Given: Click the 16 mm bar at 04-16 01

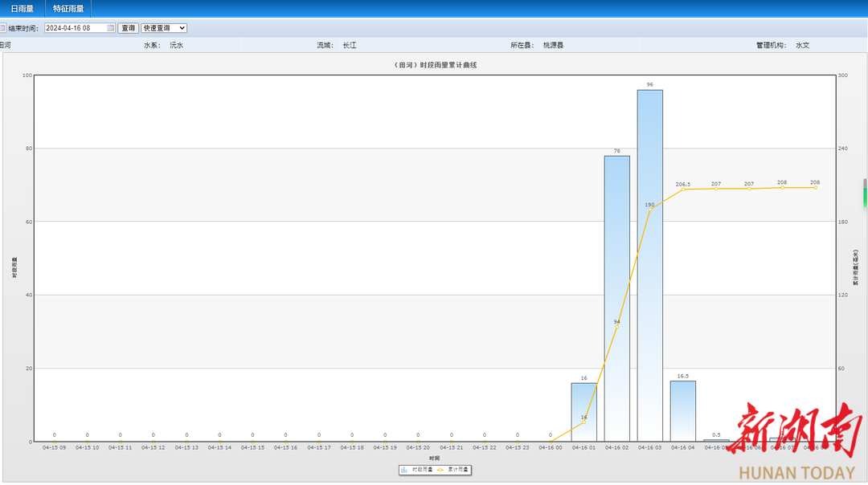Looking at the screenshot, I should (x=583, y=411).
